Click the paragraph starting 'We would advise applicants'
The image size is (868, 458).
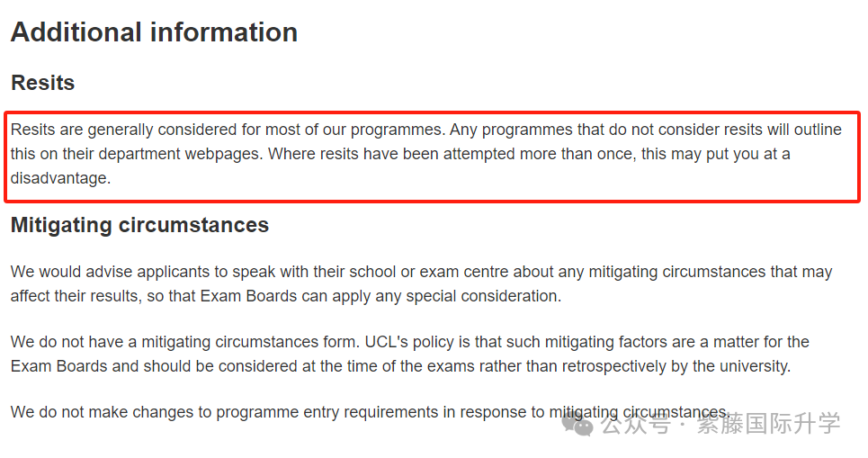coord(421,283)
